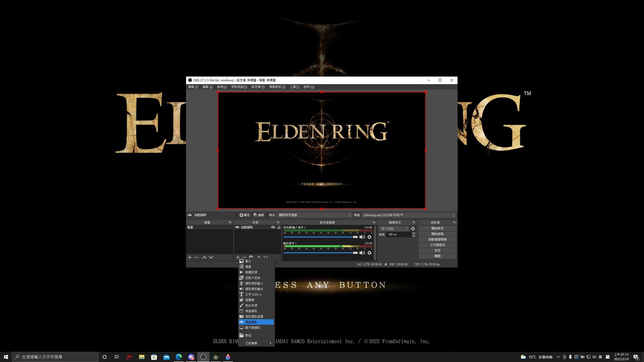The height and width of the screenshot is (362, 644).
Task: Open the 視窗 window selection dropdown
Action: click(409, 215)
